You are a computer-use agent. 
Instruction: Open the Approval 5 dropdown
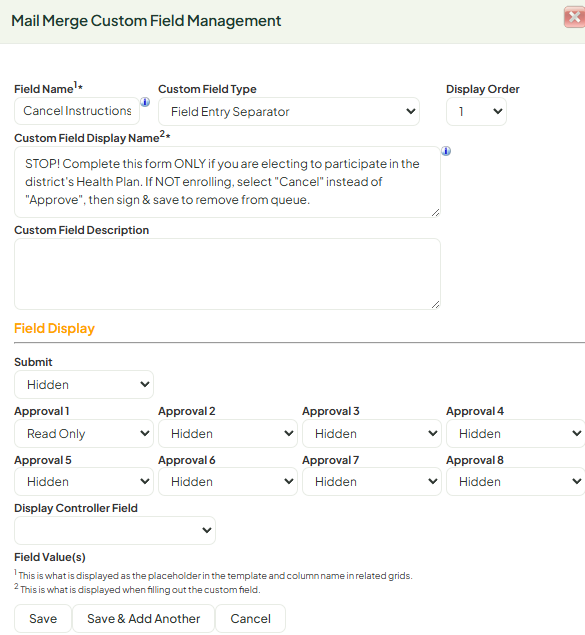click(x=84, y=482)
